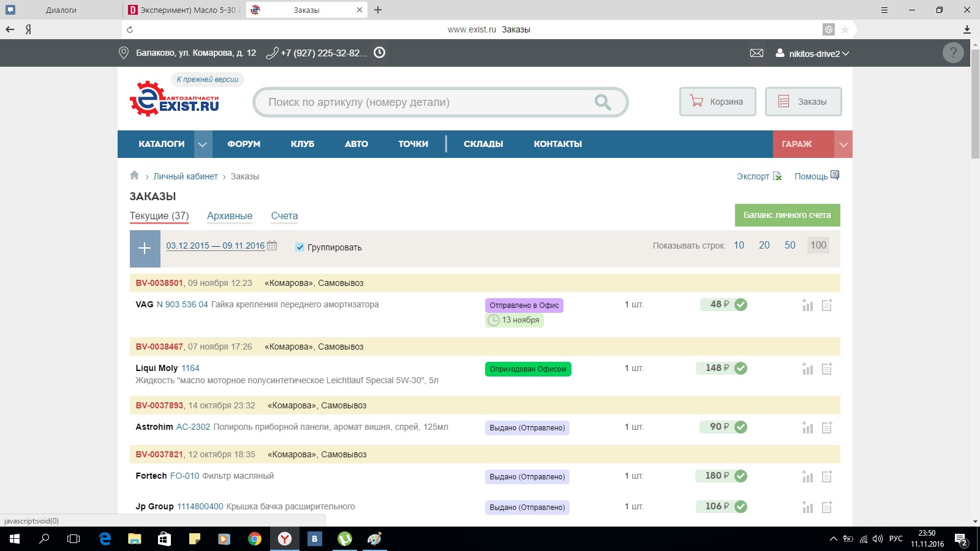
Task: Reload page with browser refresh icon
Action: [x=130, y=29]
